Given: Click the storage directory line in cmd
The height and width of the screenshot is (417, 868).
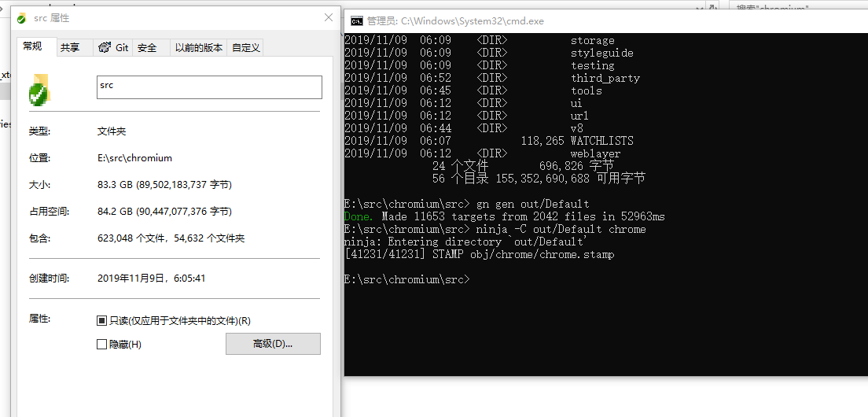Looking at the screenshot, I should tap(480, 40).
